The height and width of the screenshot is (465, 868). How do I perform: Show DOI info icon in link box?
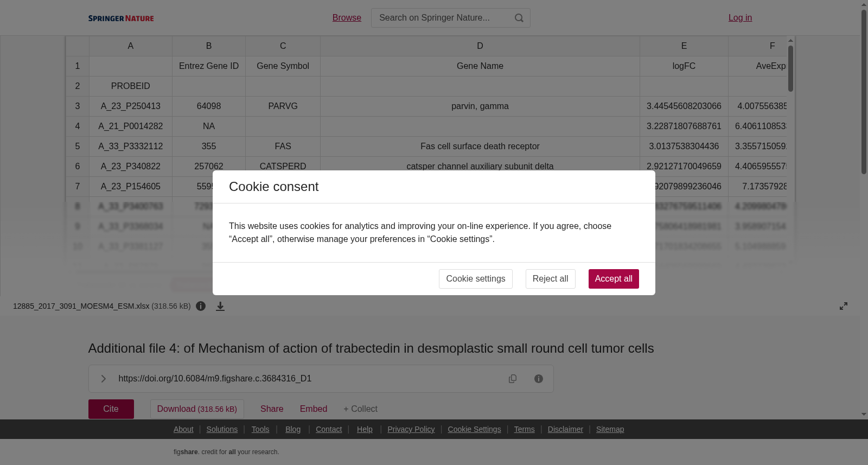coord(539,379)
